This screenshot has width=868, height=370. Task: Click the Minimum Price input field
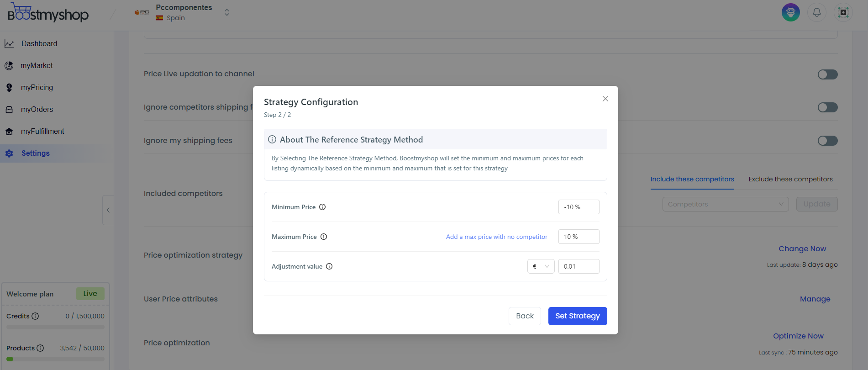coord(579,207)
